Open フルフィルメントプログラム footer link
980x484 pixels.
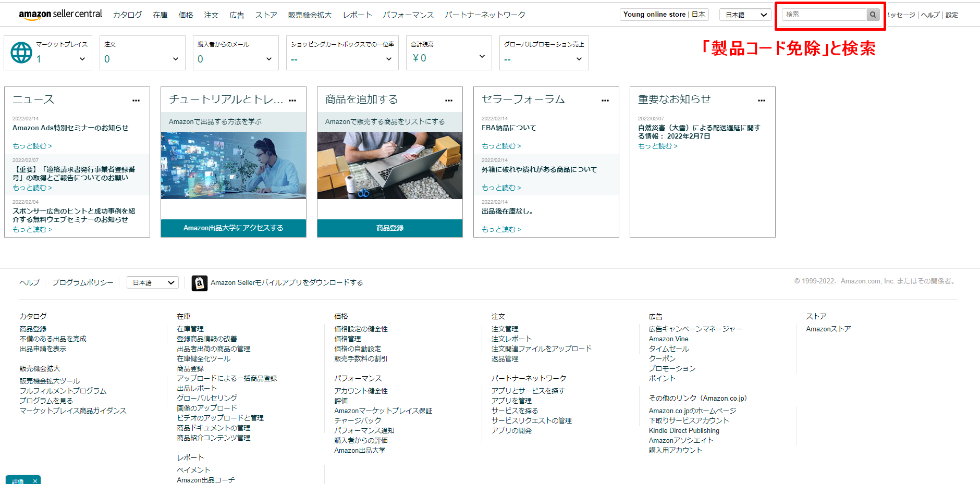tap(63, 391)
